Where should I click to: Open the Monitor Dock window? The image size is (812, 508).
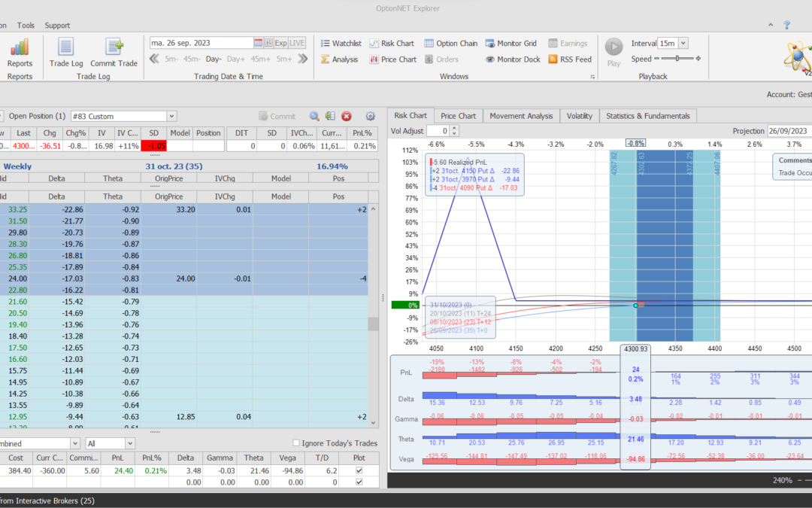tap(512, 59)
